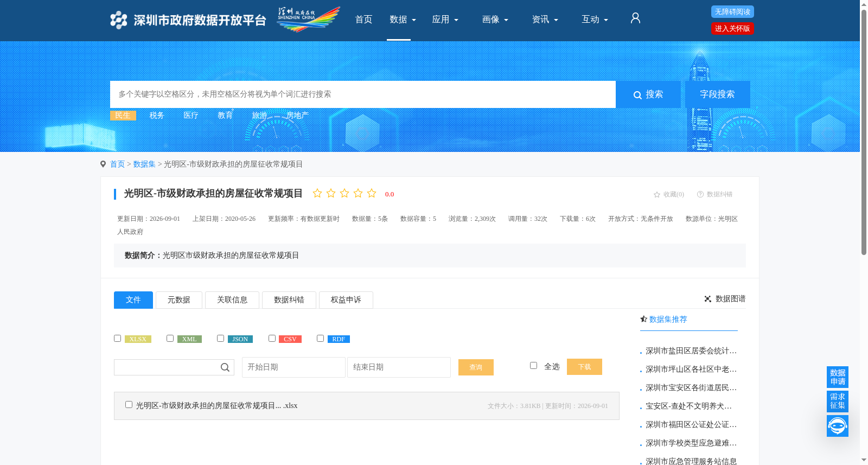Tick the RDF format checkbox
Image resolution: width=868 pixels, height=465 pixels.
coord(320,338)
